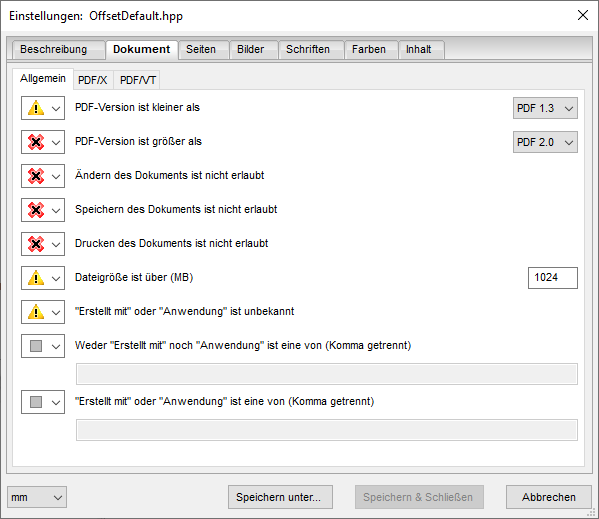599x519 pixels.
Task: Click label 'Drucken des Dokuments ist nicht erlaubt'
Action: (x=172, y=243)
